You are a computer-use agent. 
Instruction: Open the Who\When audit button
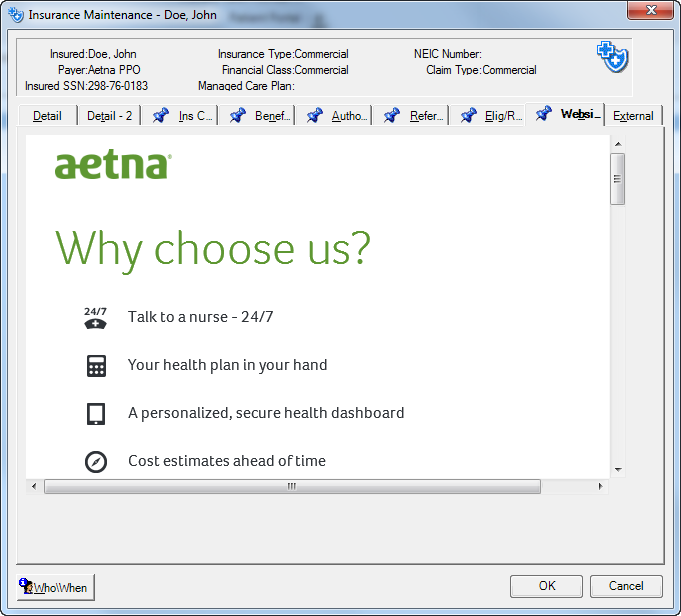click(55, 587)
